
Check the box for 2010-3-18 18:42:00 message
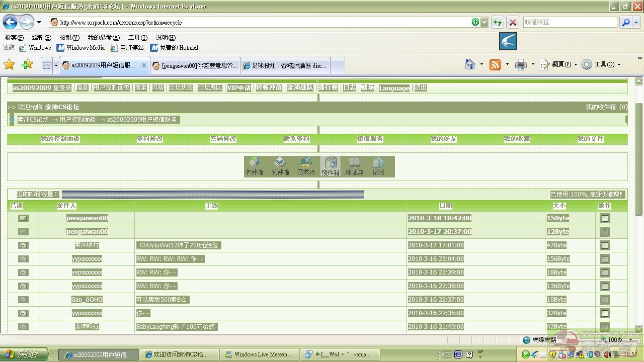click(605, 218)
